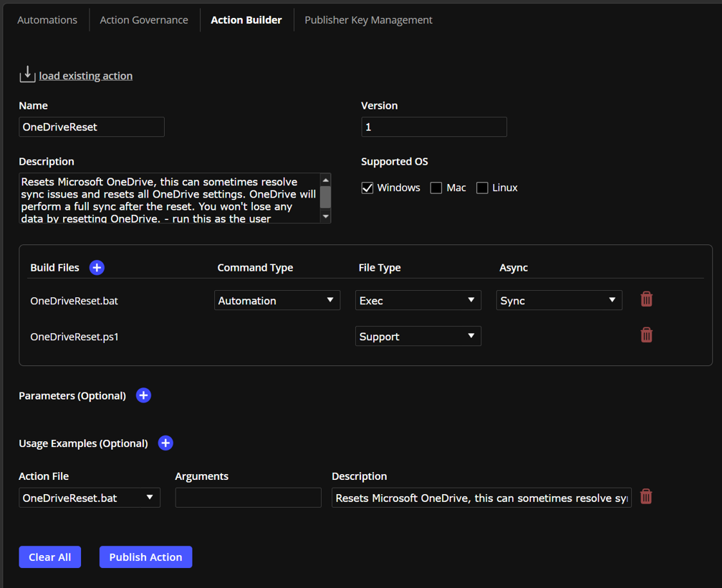This screenshot has width=722, height=588.
Task: Open the Publisher Key Management tab
Action: [368, 20]
